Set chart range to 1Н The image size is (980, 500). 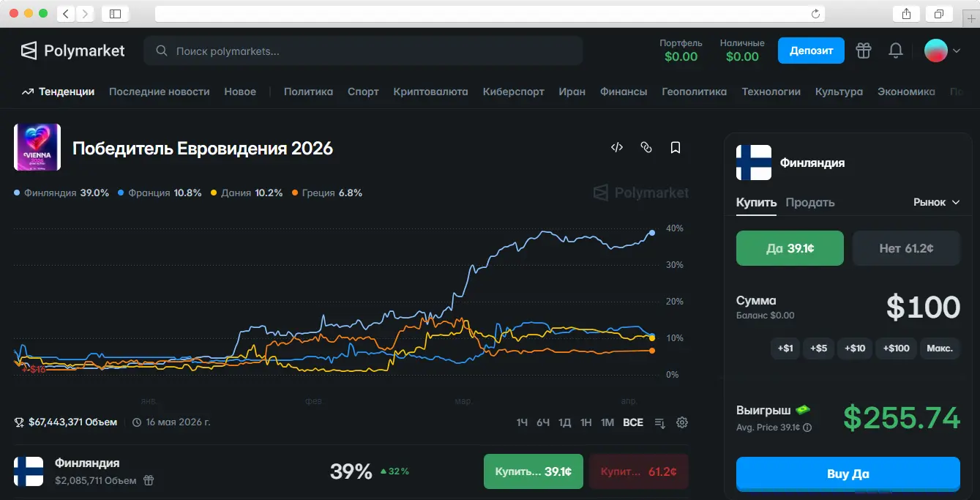[586, 422]
